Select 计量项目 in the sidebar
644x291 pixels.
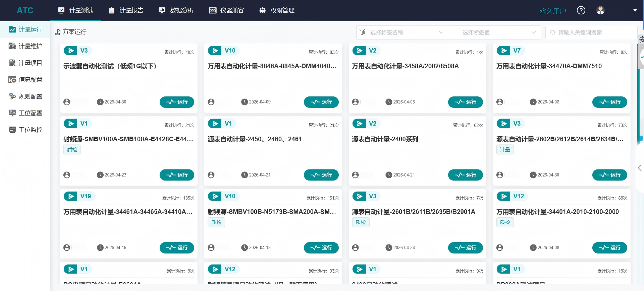point(25,63)
